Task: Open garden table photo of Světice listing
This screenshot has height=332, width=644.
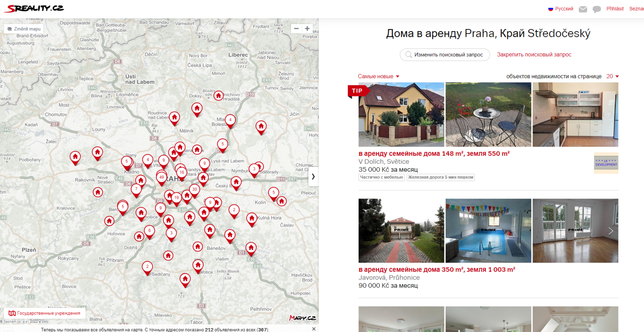Action: click(x=488, y=115)
